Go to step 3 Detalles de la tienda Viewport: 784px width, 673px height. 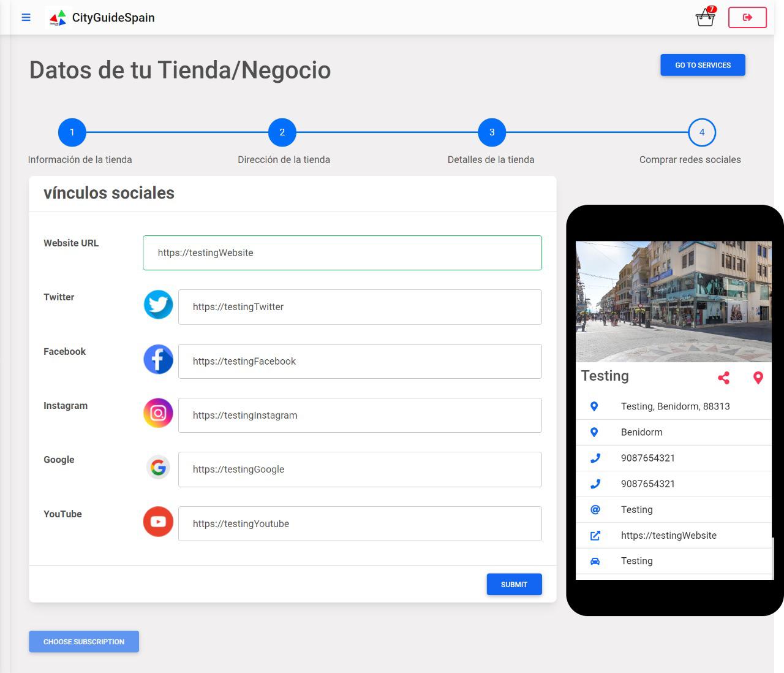[x=492, y=132]
